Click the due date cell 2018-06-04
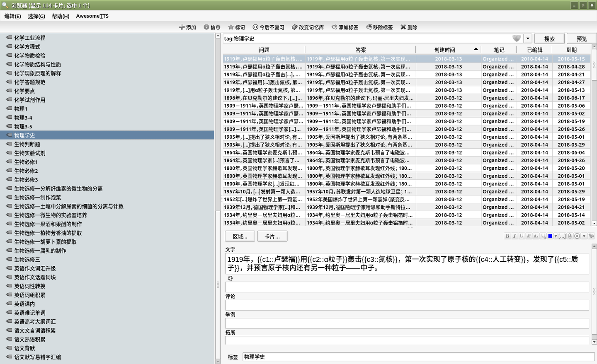597x364 pixels. pos(571,152)
